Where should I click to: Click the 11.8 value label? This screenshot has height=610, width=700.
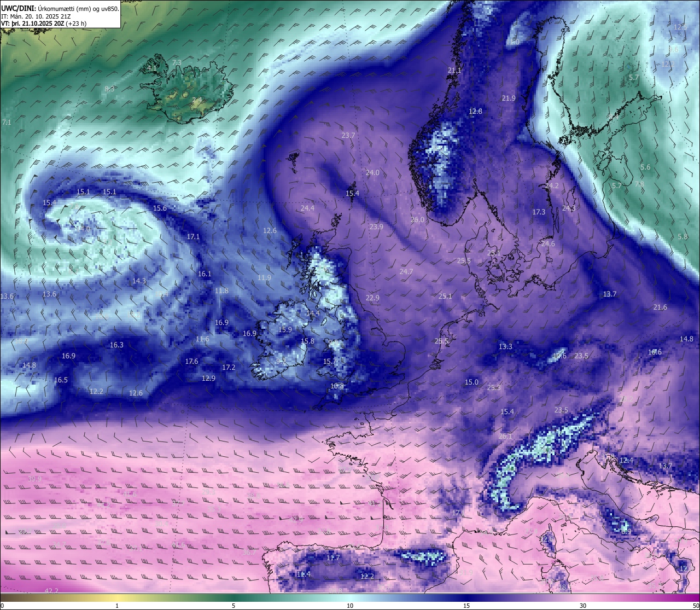(x=221, y=291)
